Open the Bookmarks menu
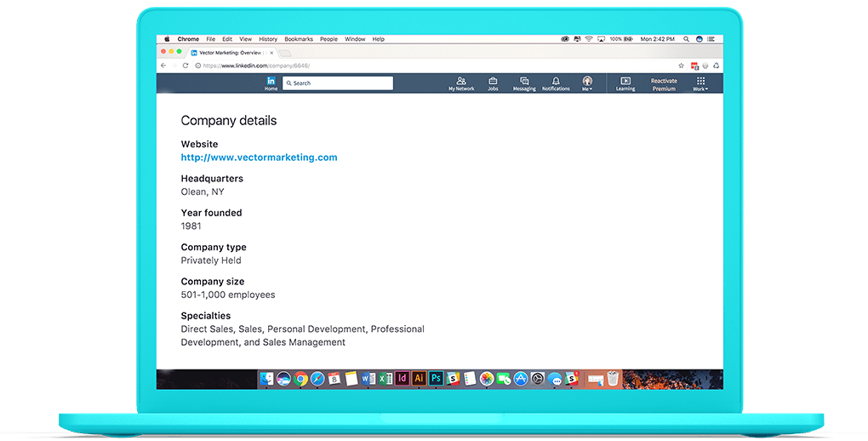The width and height of the screenshot is (868, 441). (x=299, y=39)
